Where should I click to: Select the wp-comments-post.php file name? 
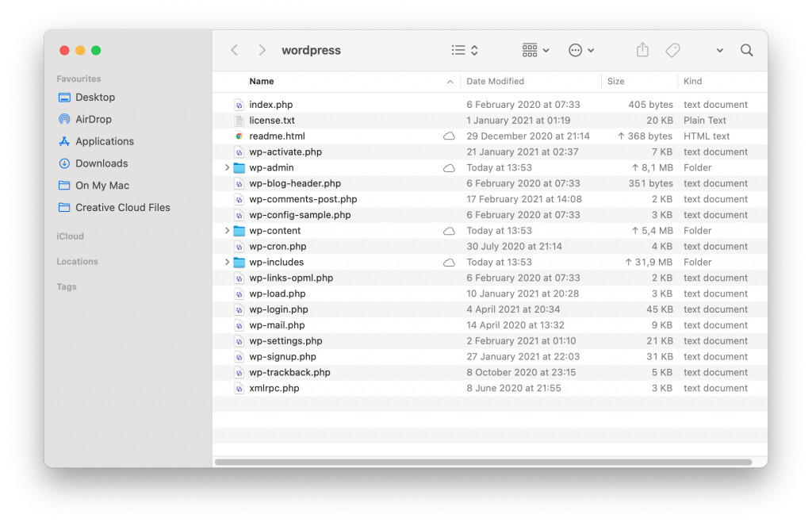pos(303,199)
